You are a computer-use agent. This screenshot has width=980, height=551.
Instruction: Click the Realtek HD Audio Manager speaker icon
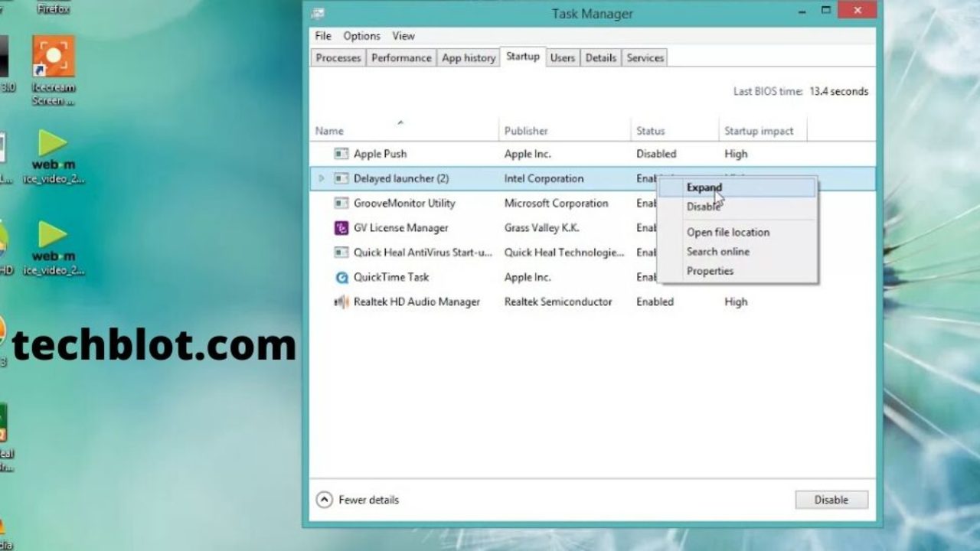coord(341,302)
